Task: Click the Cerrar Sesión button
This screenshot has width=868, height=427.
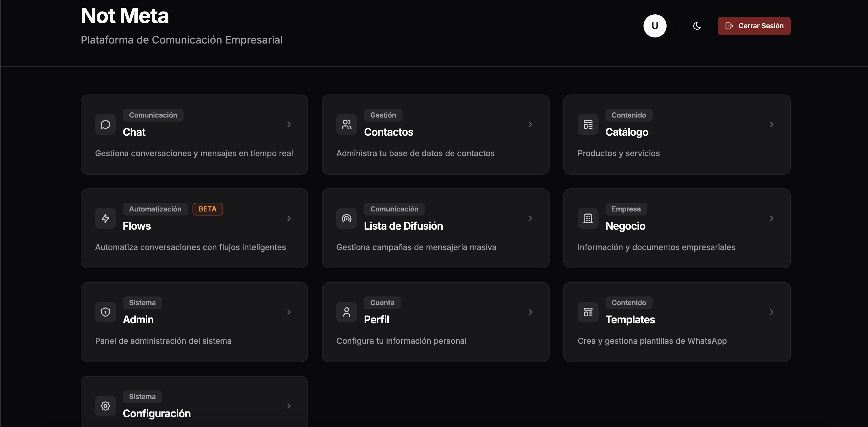Action: pos(754,26)
